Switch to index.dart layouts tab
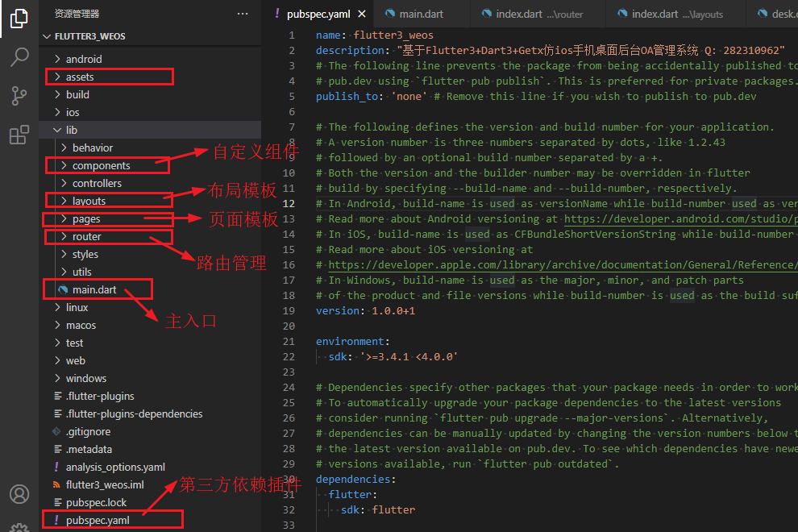Image resolution: width=798 pixels, height=532 pixels. coord(675,14)
